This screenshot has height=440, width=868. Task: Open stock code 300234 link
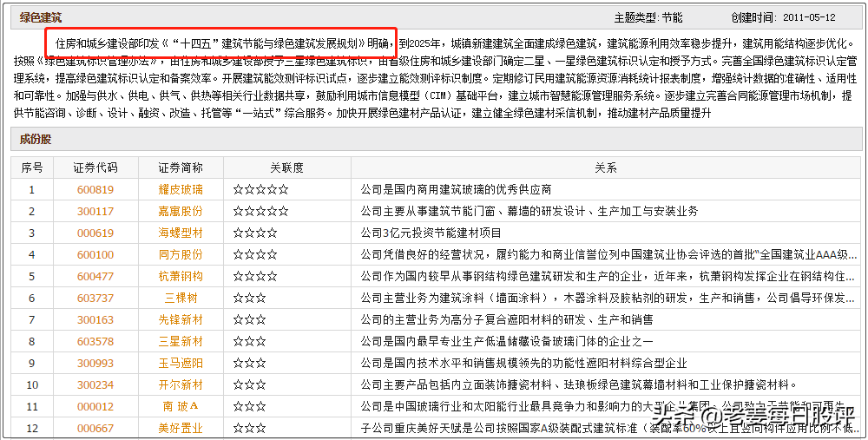click(95, 385)
